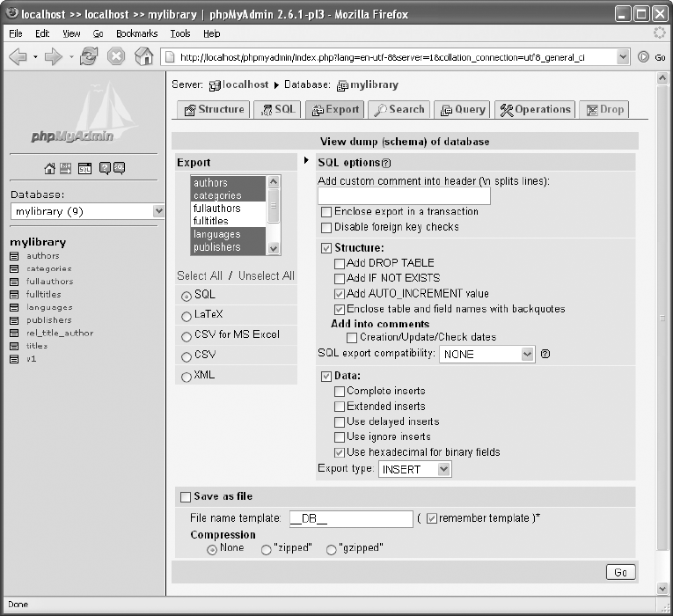This screenshot has height=616, width=673.
Task: Go to browser Home icon
Action: point(143,56)
